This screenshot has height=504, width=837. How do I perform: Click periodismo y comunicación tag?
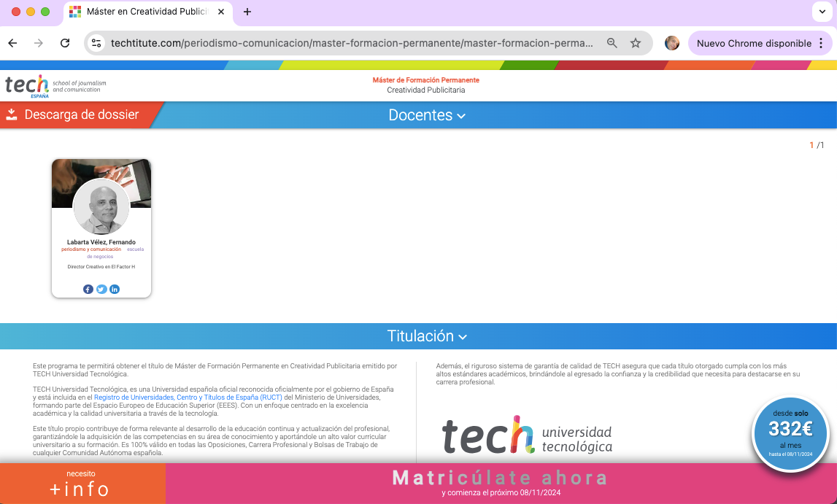click(91, 249)
